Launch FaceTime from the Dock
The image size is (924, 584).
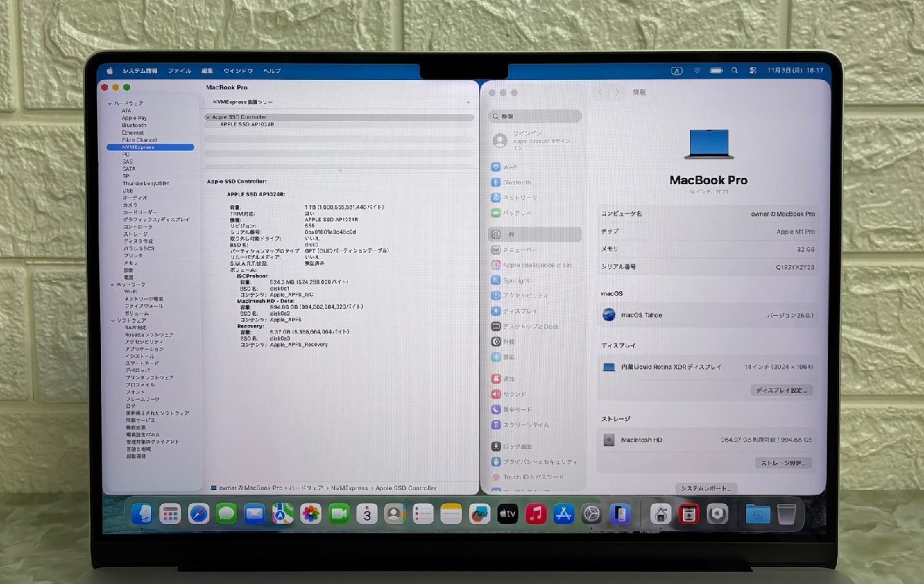339,514
